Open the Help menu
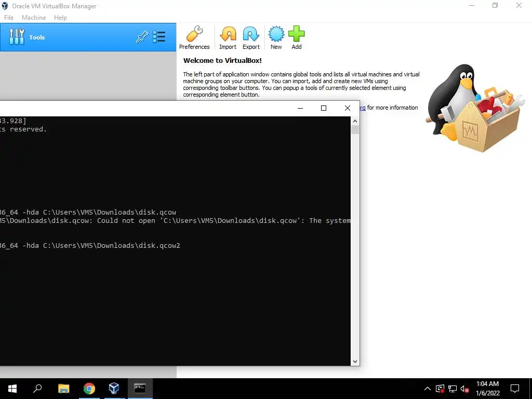532x399 pixels. 60,18
